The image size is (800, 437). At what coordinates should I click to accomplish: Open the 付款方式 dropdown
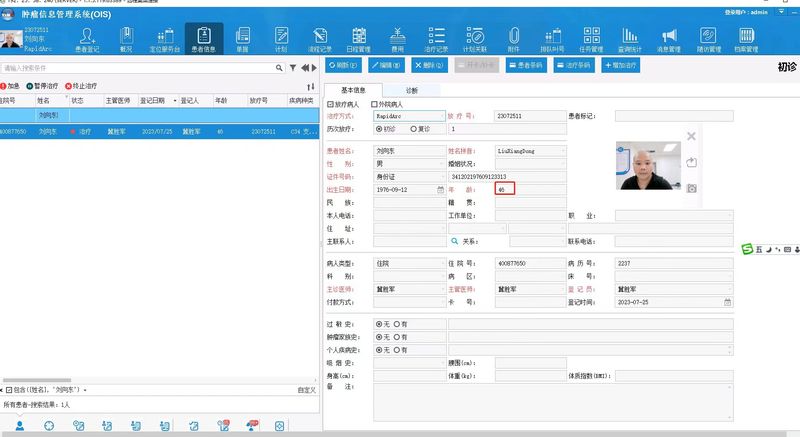point(442,302)
